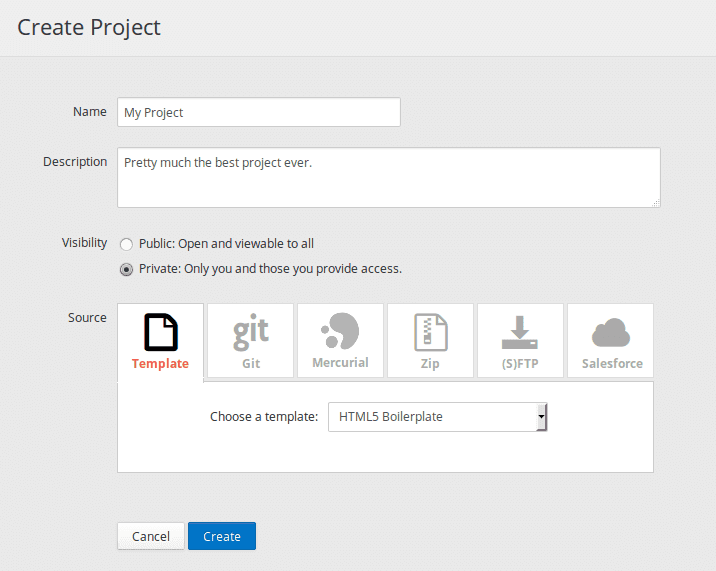Click the Description resize grip corner
The width and height of the screenshot is (716, 571).
[x=656, y=203]
